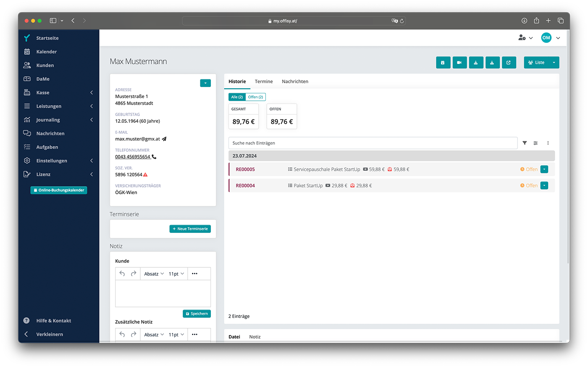Click the add appointment calendar icon button
Viewport: 588px width, 367px height.
click(443, 63)
